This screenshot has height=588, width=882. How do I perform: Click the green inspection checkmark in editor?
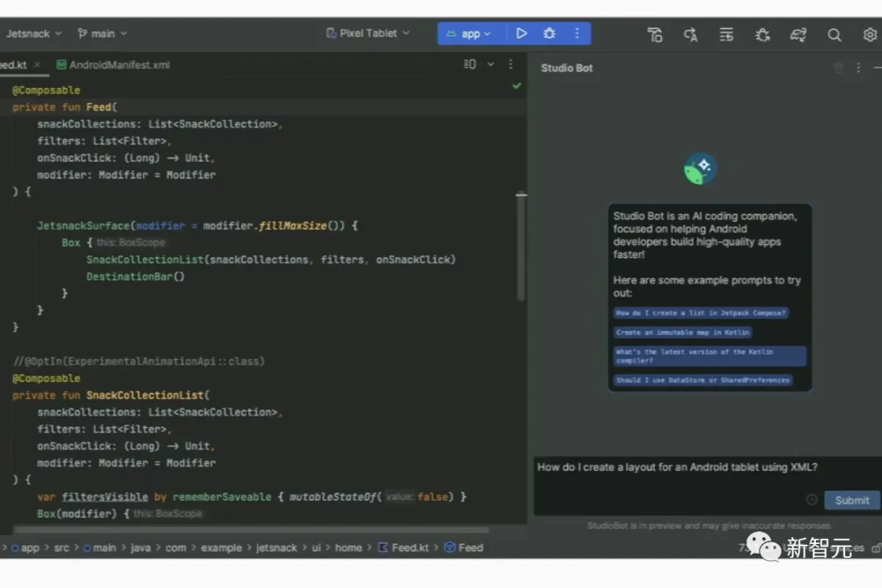(516, 86)
